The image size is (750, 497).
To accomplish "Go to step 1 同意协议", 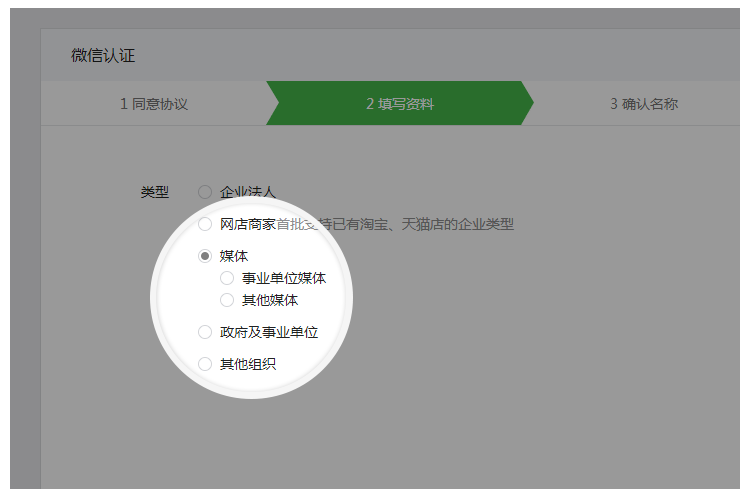I will point(154,104).
